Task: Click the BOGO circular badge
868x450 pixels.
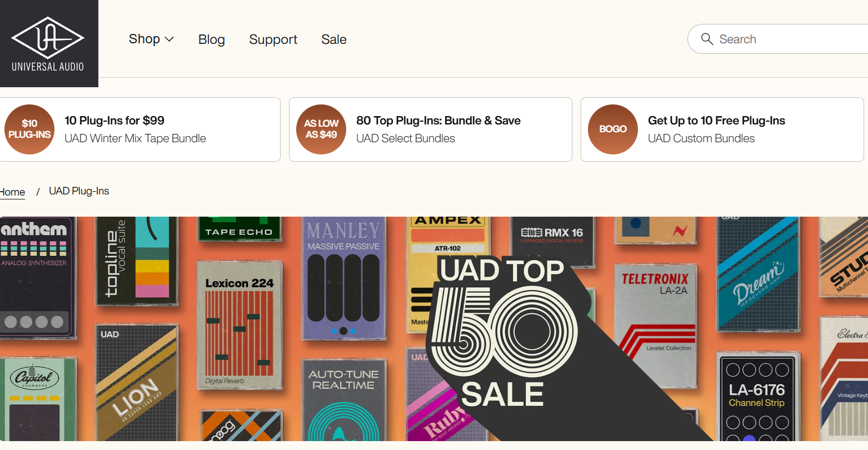Action: 612,129
